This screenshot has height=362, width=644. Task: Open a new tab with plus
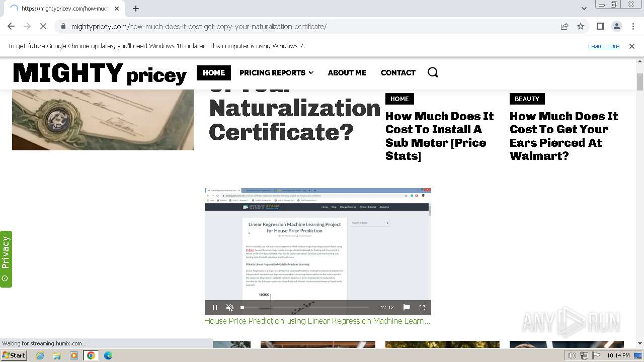[x=136, y=8]
